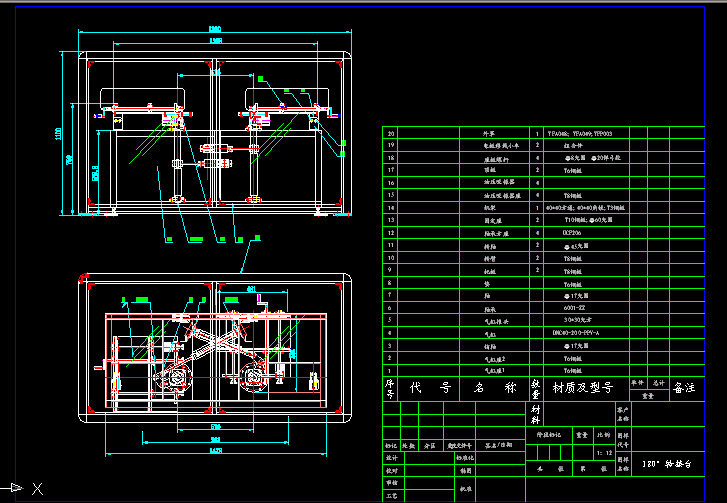The width and height of the screenshot is (727, 503).
Task: Click the '单件' header cell
Action: 638,383
